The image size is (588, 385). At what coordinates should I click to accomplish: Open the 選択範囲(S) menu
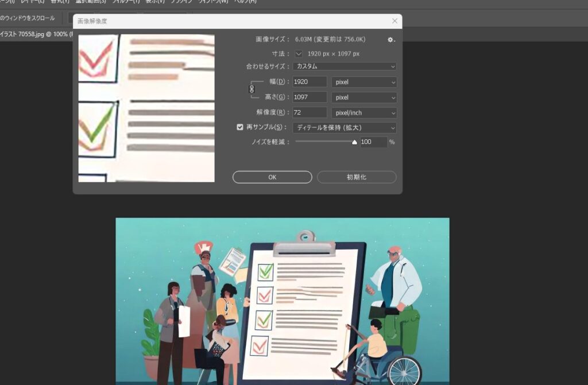coord(91,2)
